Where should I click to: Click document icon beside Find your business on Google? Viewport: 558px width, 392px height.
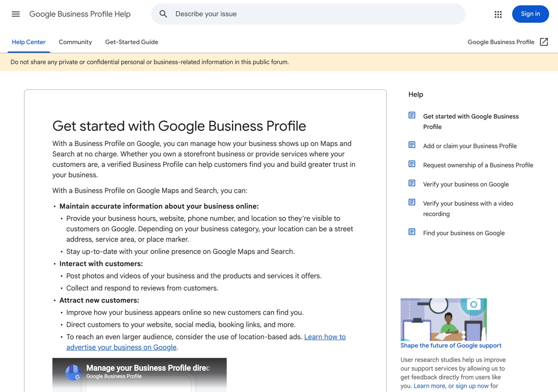(x=412, y=232)
